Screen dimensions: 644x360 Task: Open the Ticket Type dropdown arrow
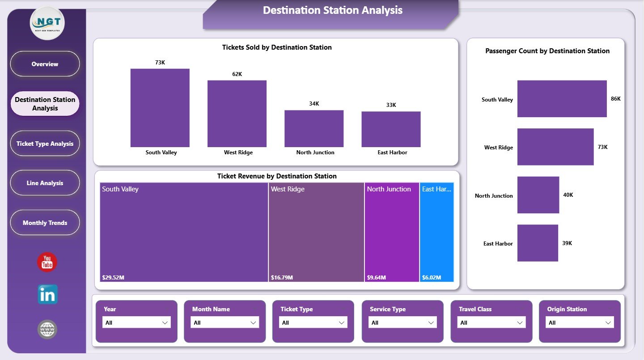coord(342,322)
